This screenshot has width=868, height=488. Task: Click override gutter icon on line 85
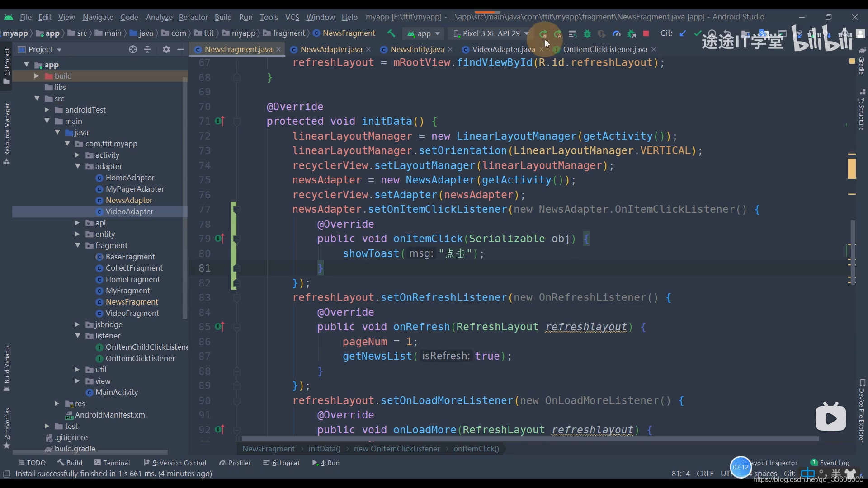coord(220,327)
